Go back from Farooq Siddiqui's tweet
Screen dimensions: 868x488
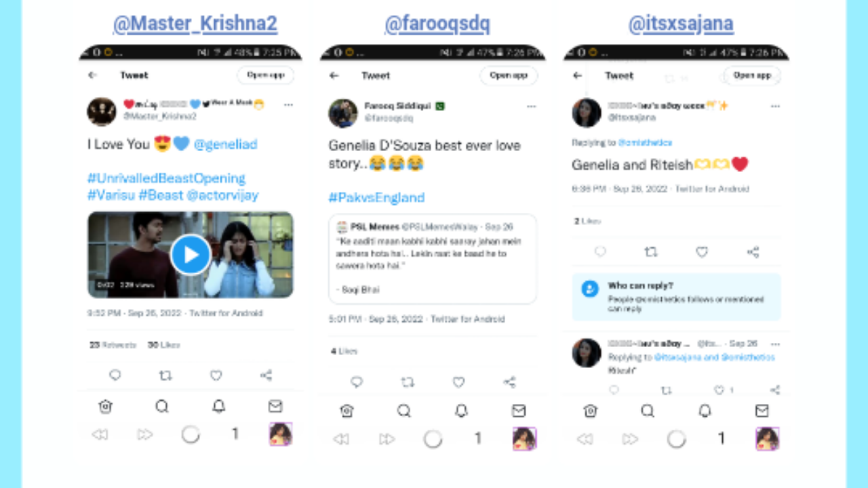334,75
